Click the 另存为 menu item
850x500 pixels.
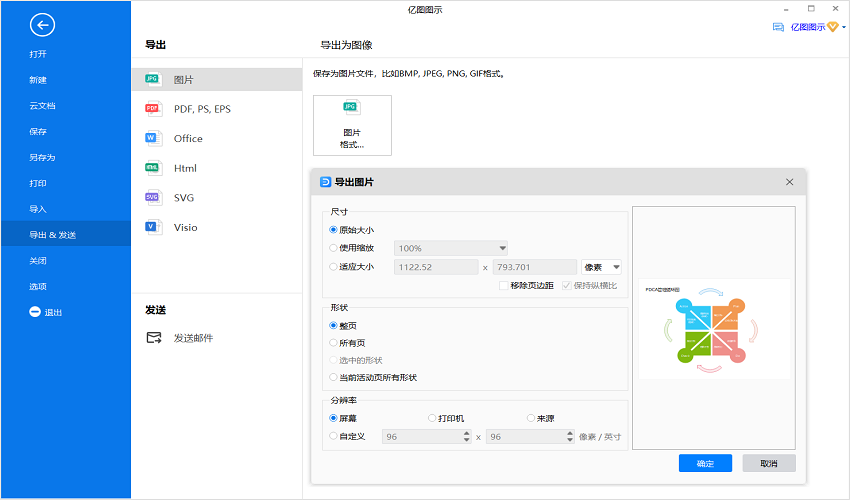click(42, 157)
